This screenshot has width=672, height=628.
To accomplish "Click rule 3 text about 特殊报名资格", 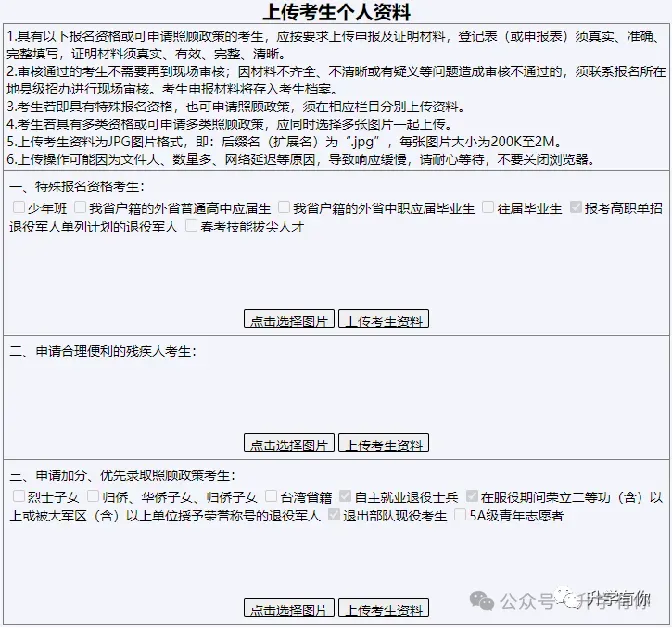I will 236,106.
